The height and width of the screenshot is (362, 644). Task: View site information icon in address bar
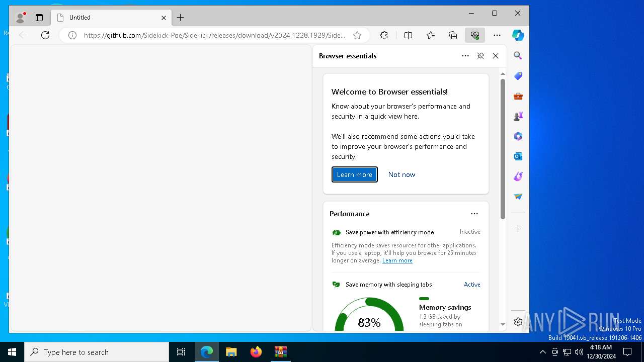(72, 35)
